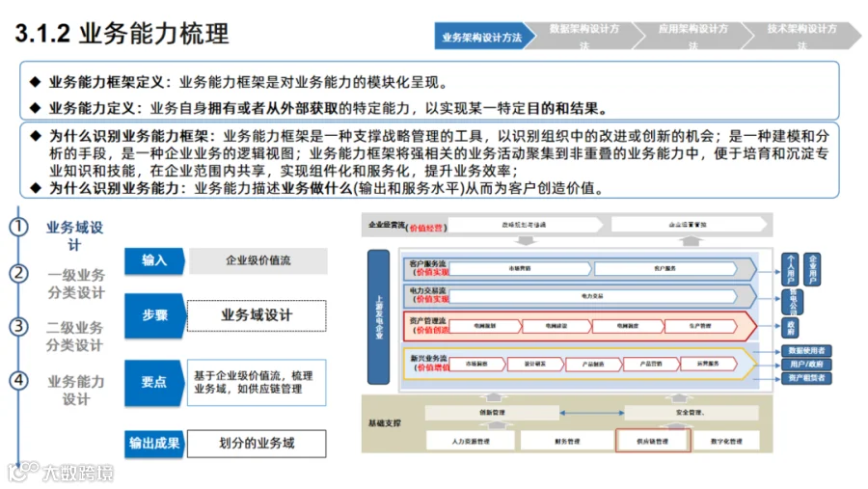This screenshot has width=868, height=489.
Task: Select the dashed 业务域设计 box
Action: tap(257, 315)
